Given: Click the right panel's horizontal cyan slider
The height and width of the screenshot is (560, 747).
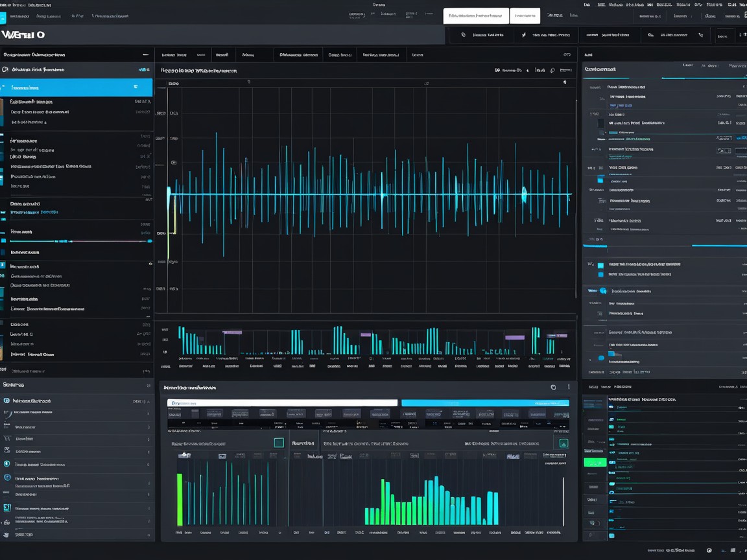Looking at the screenshot, I should pos(665,246).
